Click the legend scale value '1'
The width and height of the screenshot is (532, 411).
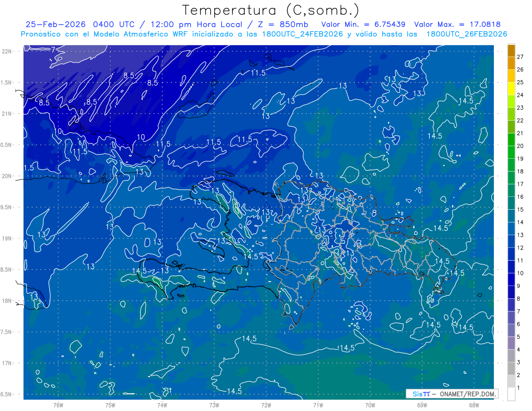coord(519,388)
